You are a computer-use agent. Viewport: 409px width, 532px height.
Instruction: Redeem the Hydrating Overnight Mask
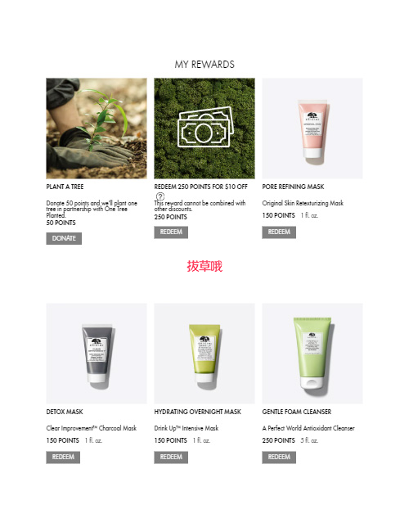(x=171, y=457)
